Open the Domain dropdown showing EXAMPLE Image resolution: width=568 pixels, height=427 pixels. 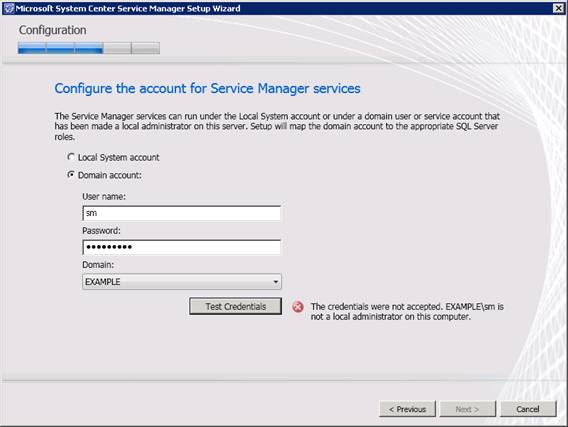click(181, 281)
